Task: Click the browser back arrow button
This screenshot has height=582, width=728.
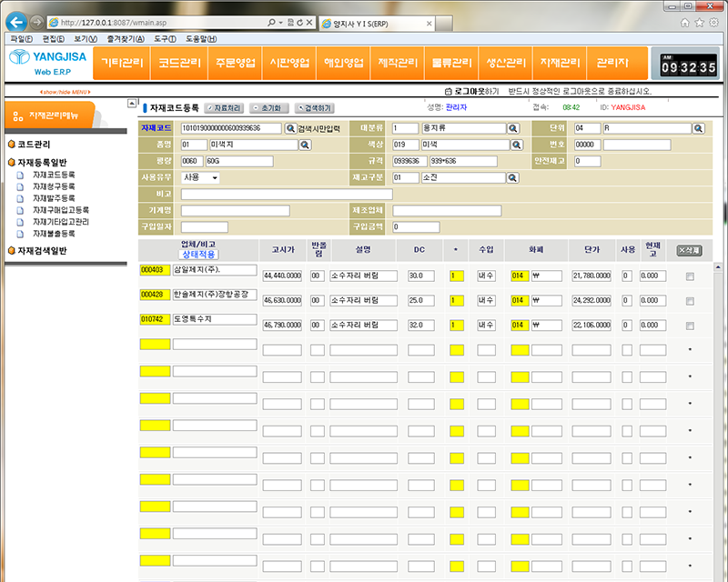Action: point(15,21)
